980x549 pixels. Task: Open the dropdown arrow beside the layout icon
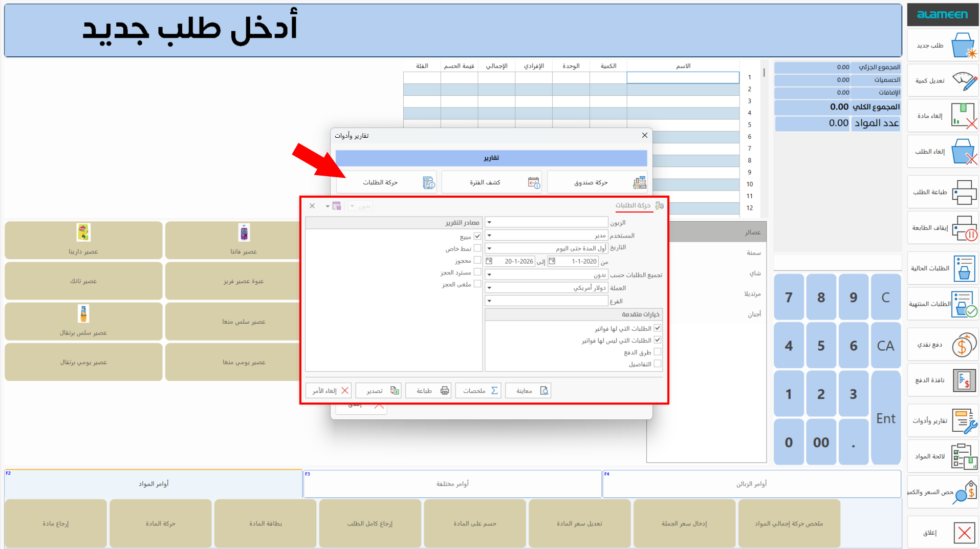click(x=328, y=206)
